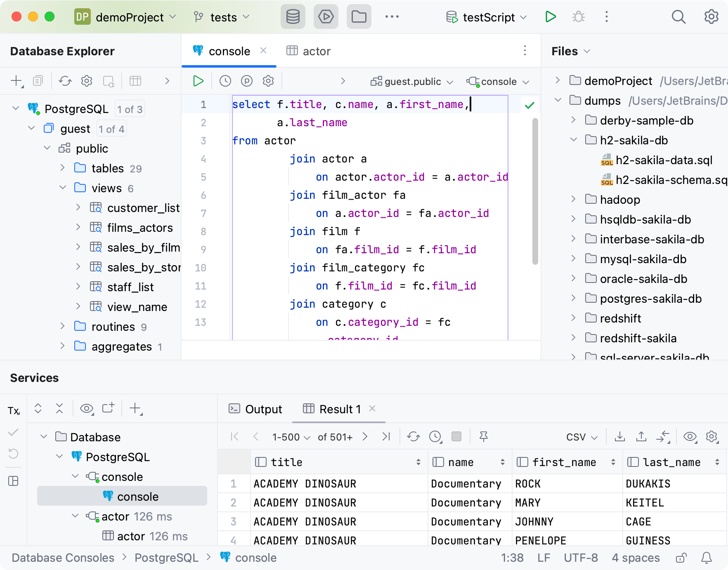Refresh the Database Explorer tree
This screenshot has height=570, width=728.
[65, 81]
